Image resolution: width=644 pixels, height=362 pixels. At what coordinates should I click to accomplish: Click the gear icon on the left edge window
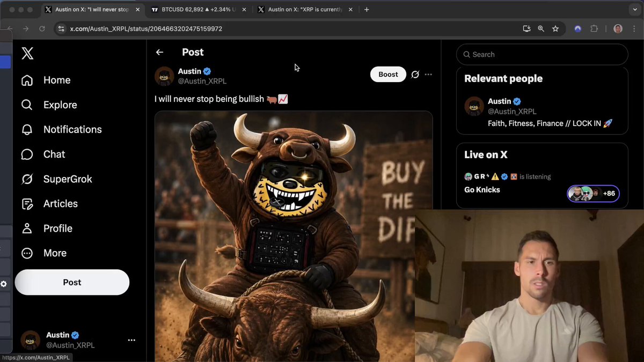(x=4, y=284)
